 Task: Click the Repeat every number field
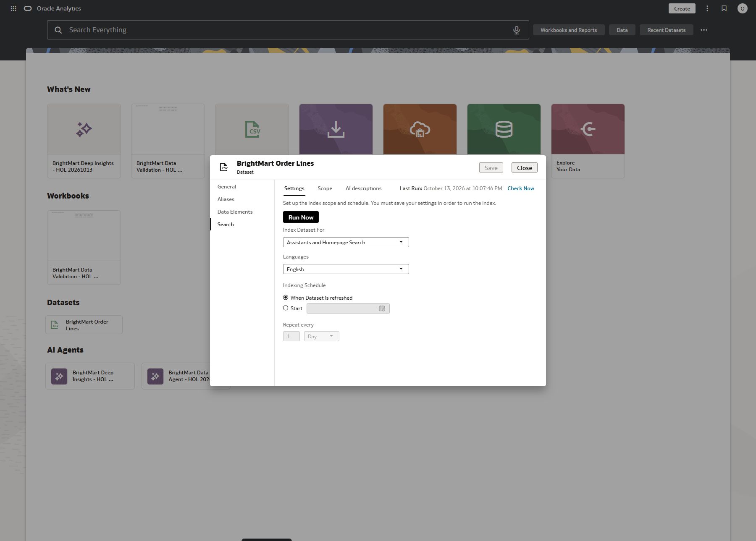(291, 336)
